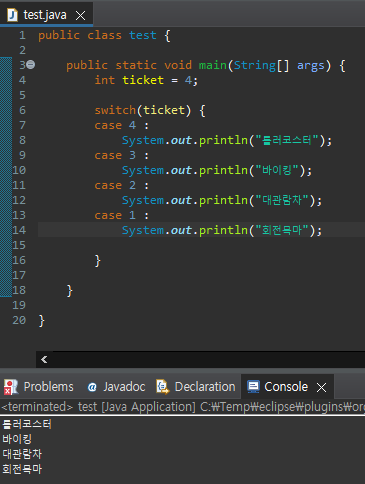Click 'System' on line 14
The height and width of the screenshot is (484, 365).
click(x=143, y=230)
